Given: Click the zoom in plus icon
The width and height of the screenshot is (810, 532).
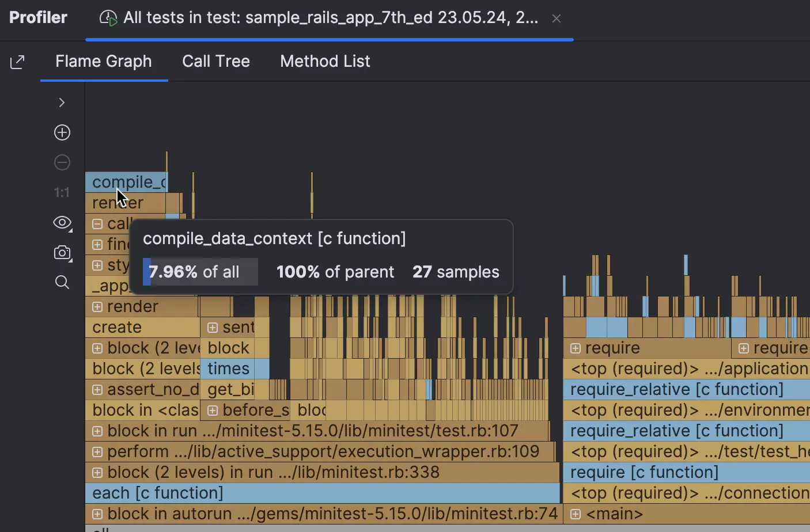Looking at the screenshot, I should pos(62,132).
